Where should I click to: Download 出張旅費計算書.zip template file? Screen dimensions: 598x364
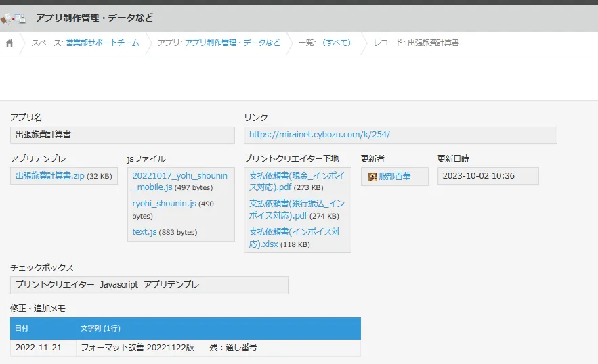[x=49, y=176]
